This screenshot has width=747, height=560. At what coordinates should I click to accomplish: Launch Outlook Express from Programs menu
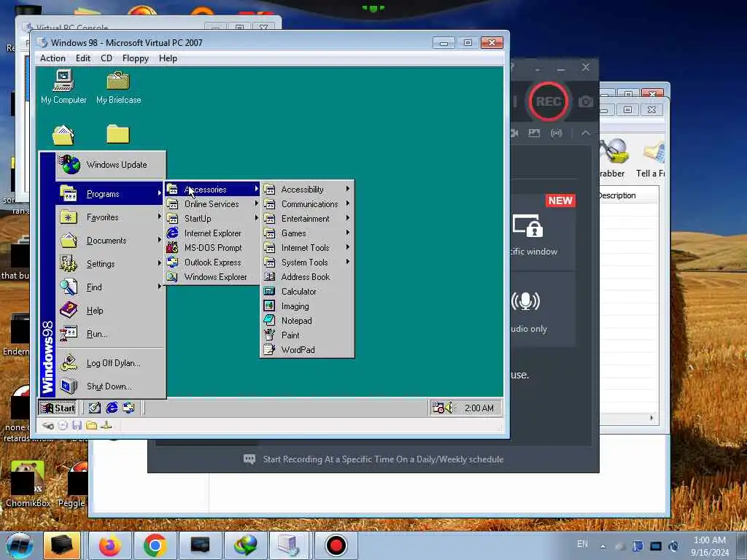212,262
